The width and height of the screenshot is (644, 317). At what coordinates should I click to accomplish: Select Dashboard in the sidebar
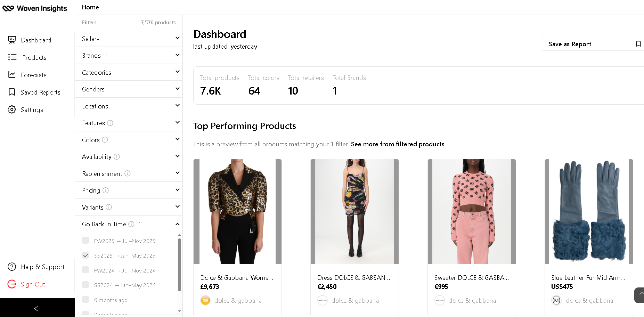tap(36, 40)
